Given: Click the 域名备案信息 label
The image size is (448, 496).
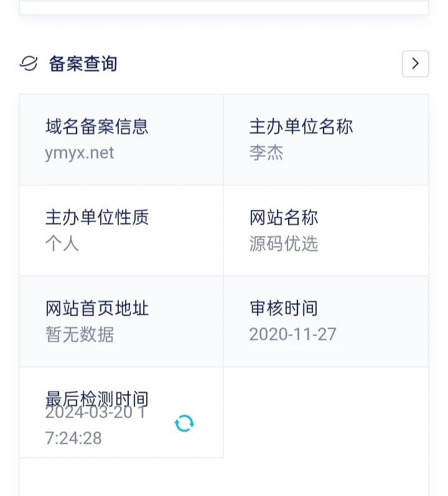Looking at the screenshot, I should (x=97, y=126).
